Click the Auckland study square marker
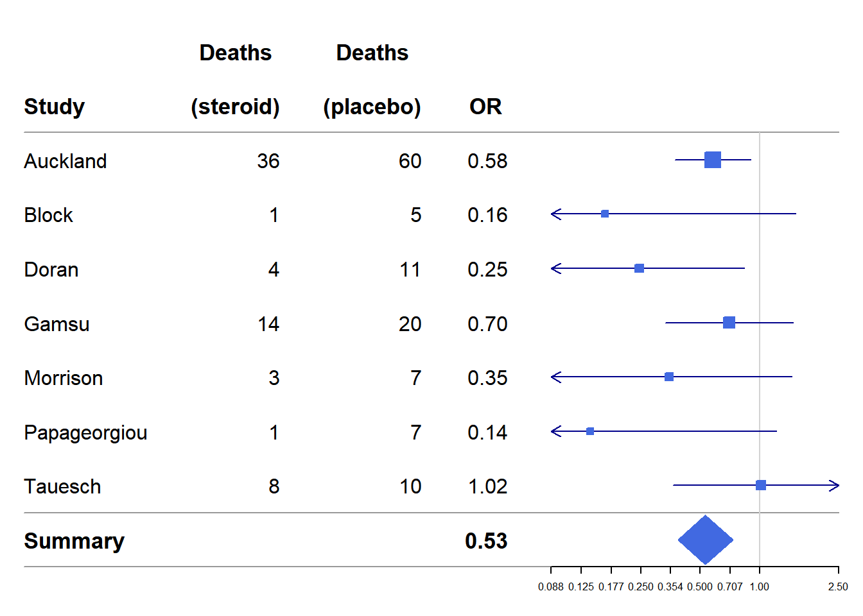The width and height of the screenshot is (863, 616). [712, 160]
